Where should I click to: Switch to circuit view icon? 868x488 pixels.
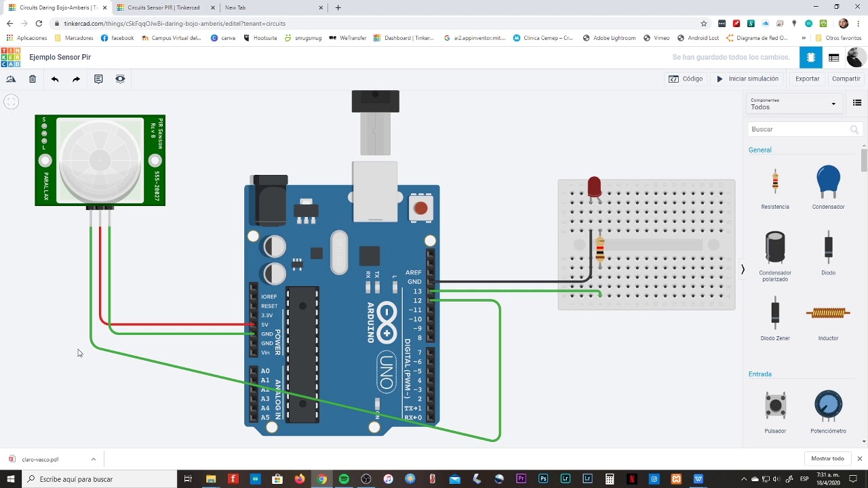810,58
